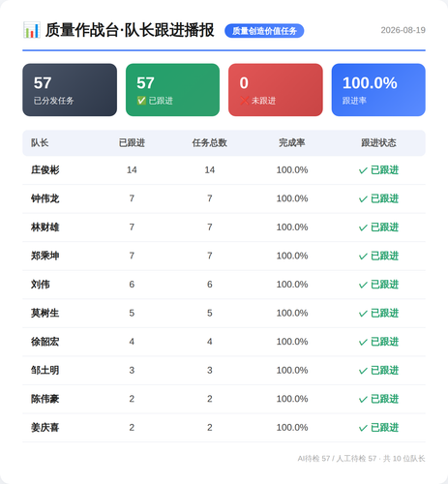Click 刘伟's 100.0% completion rate
Viewport: 448px width, 484px height.
[x=292, y=285]
